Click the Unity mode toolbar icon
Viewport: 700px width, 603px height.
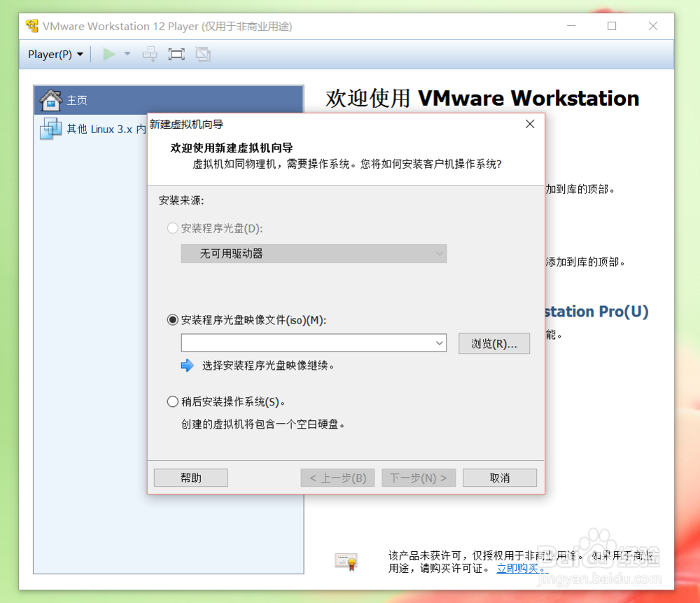coord(203,55)
